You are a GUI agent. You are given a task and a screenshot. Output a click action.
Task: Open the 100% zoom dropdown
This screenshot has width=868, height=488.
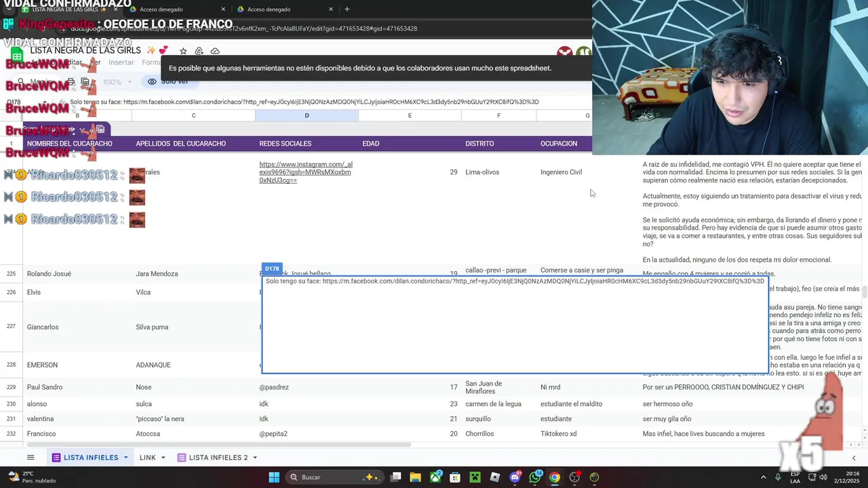coord(117,82)
